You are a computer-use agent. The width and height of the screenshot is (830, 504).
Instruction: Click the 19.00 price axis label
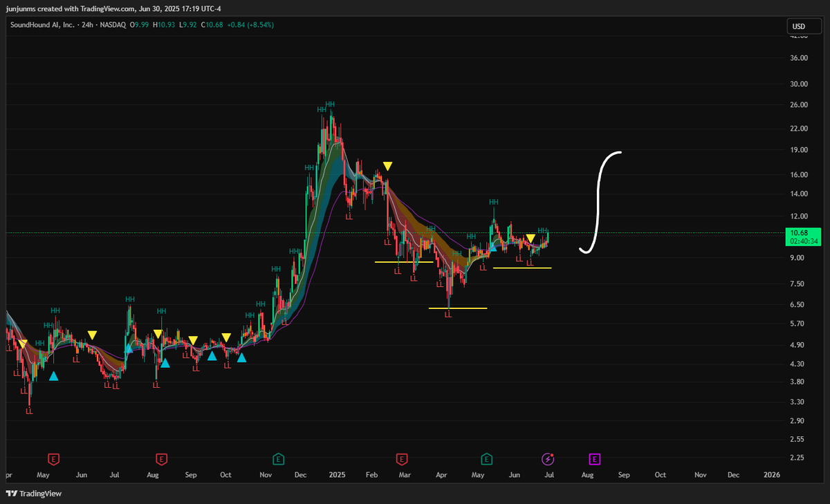point(799,150)
